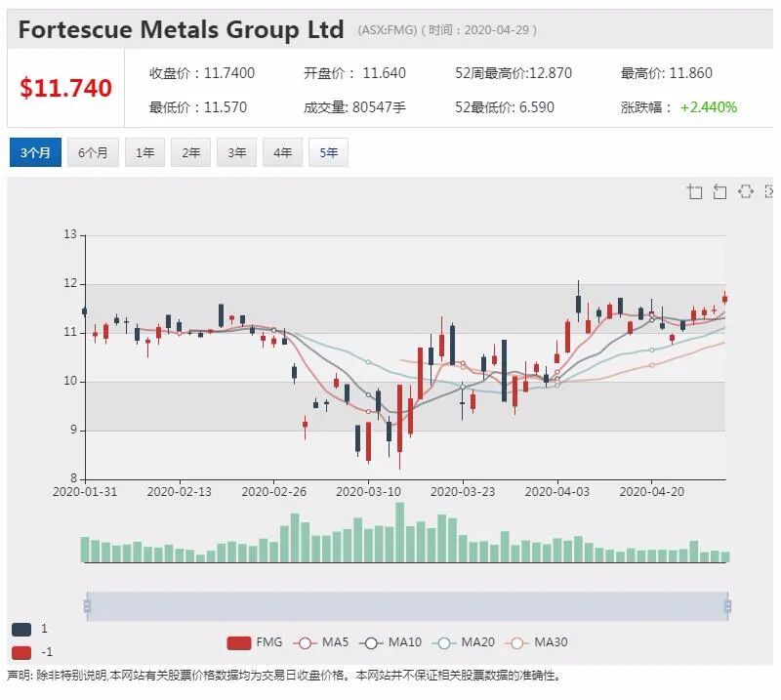Click the zoom reset back icon
781x700 pixels.
pyautogui.click(x=719, y=191)
